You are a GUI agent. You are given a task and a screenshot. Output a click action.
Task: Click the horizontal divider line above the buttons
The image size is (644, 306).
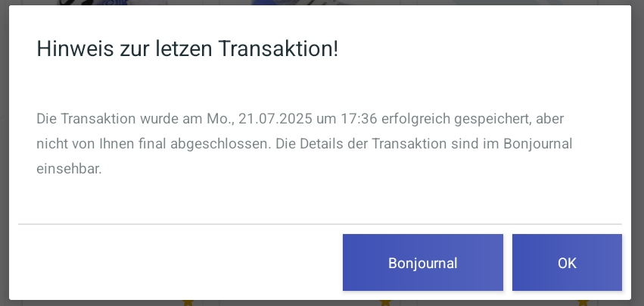click(x=320, y=224)
